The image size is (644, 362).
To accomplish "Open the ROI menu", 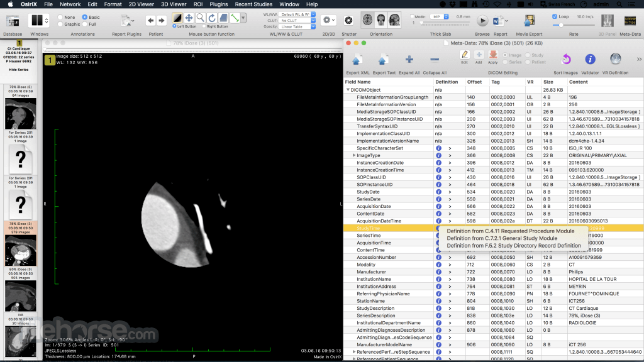I will 198,4.
